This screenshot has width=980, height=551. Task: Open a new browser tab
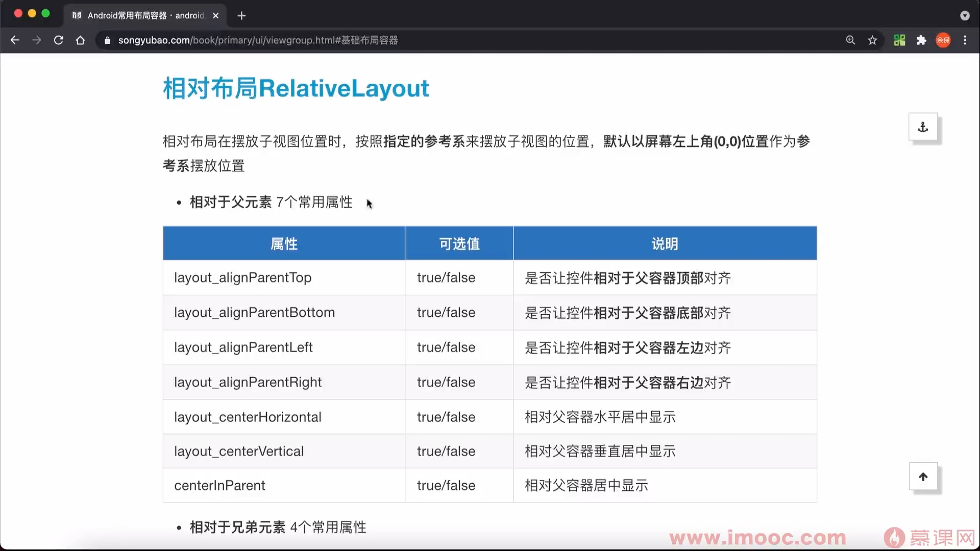pos(241,15)
